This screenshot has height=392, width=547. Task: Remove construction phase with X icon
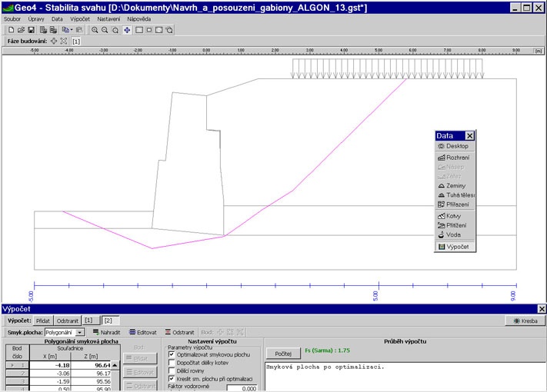[x=64, y=41]
